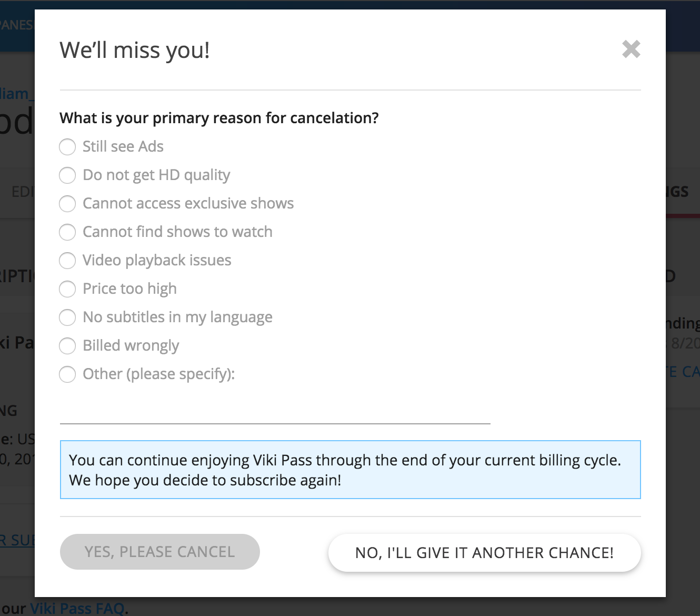This screenshot has width=700, height=616.
Task: Click the underlined R SU link at left edge
Action: click(17, 540)
